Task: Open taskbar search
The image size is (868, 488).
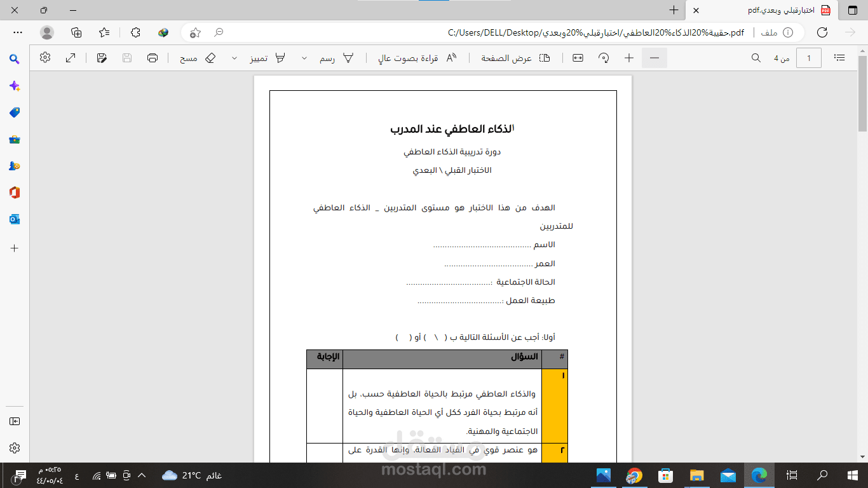Action: (822, 475)
